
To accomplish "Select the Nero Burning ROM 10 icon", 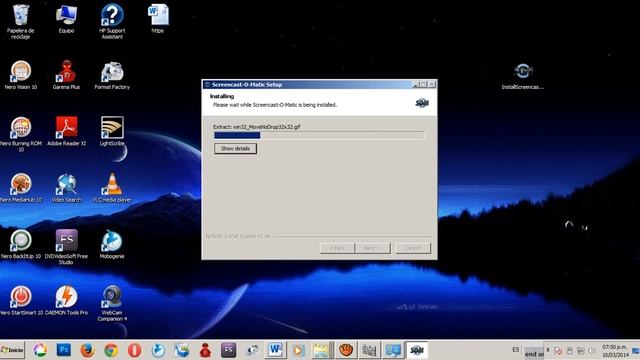I will pos(20,134).
